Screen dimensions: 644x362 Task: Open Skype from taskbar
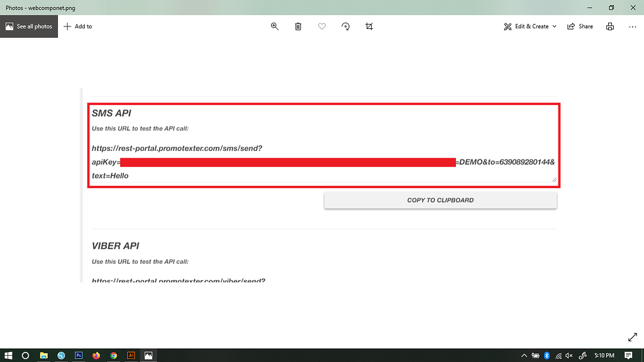(x=61, y=356)
